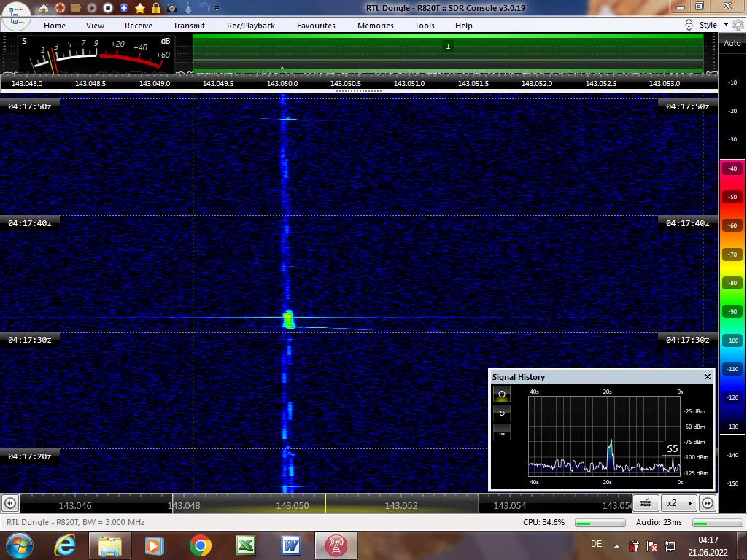747x560 pixels.
Task: Toggle the circle record button in Signal History
Action: click(502, 394)
